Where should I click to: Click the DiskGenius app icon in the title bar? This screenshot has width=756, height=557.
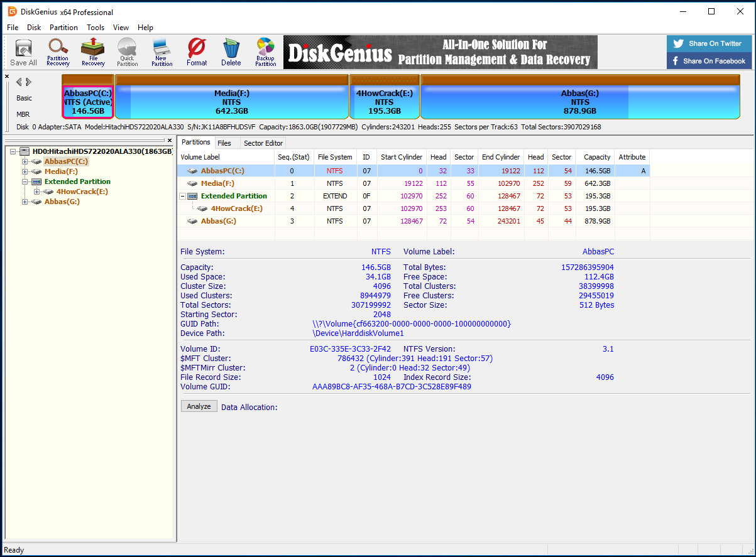click(12, 11)
